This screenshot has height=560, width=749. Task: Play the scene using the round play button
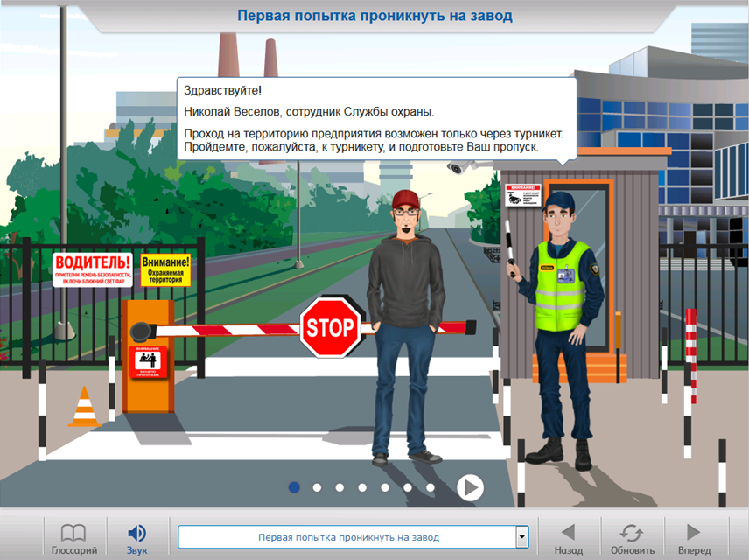470,488
